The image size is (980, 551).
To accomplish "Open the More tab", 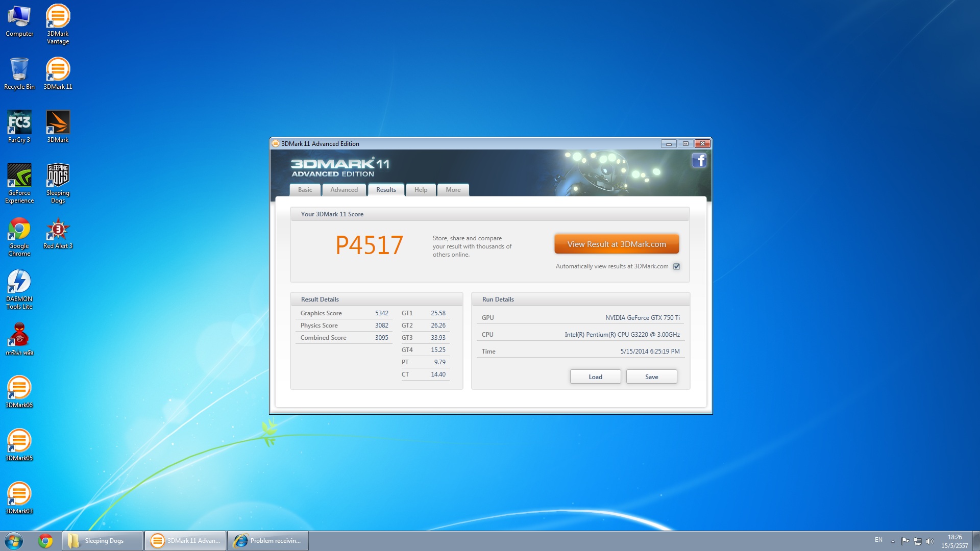I will pyautogui.click(x=453, y=190).
